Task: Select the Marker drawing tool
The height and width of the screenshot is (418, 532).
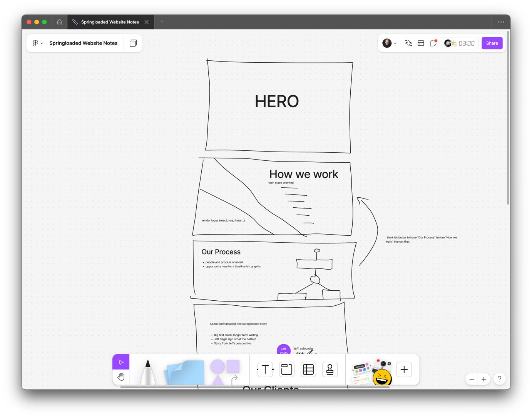Action: (147, 371)
